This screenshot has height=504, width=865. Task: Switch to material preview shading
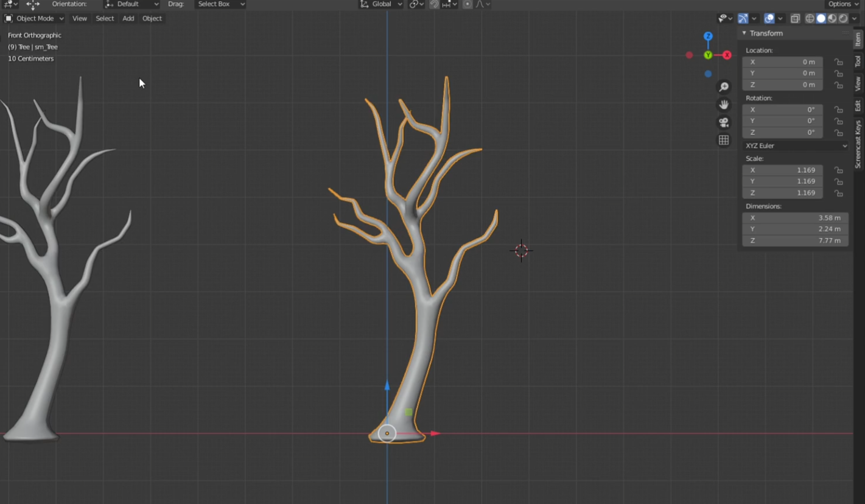[x=832, y=18]
